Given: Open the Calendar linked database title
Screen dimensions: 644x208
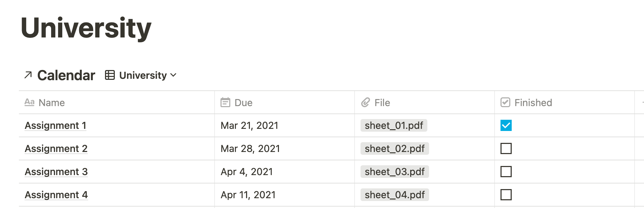Looking at the screenshot, I should click(66, 75).
